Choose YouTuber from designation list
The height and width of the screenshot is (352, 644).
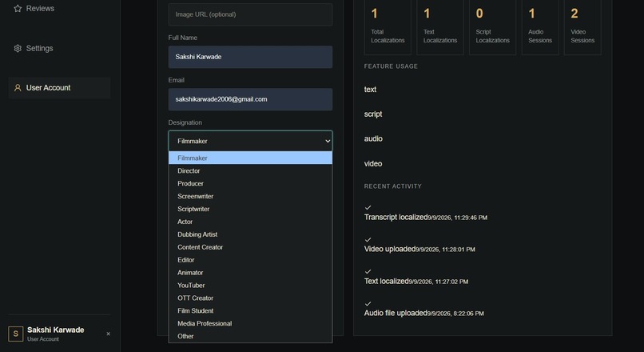pos(250,286)
